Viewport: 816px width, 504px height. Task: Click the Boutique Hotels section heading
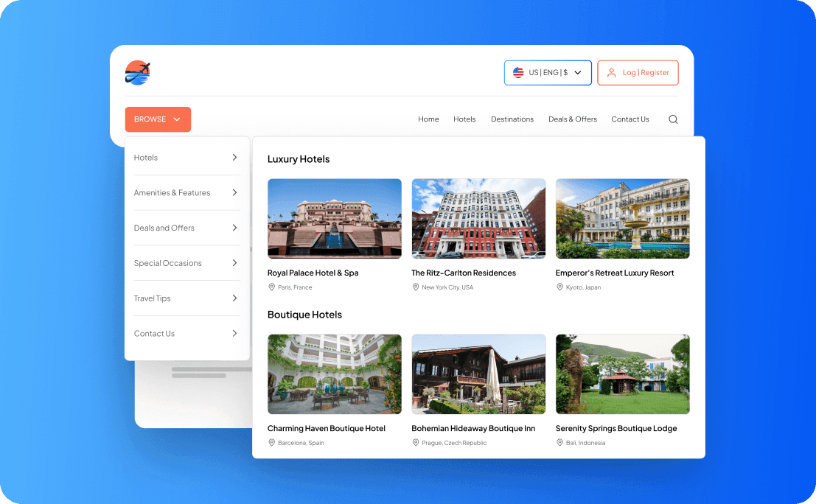coord(304,315)
